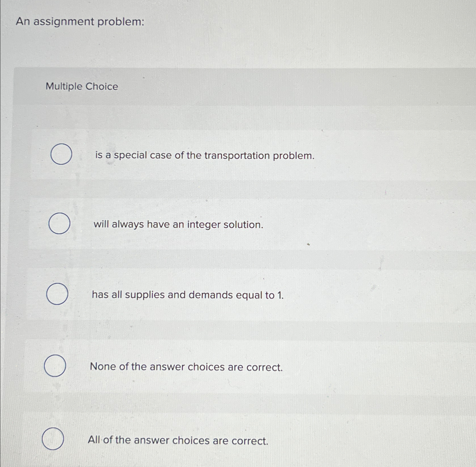
Task: Select the radio button for transportation problem option
Action: (61, 155)
